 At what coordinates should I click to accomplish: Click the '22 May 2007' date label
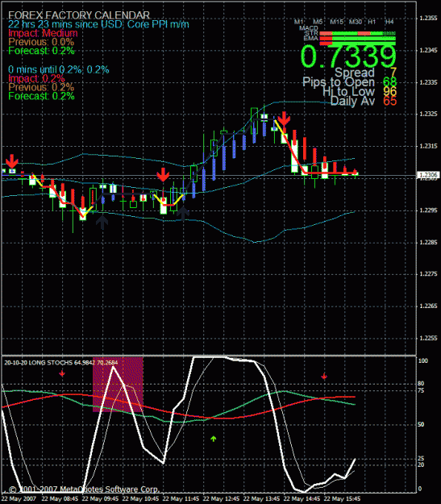click(19, 499)
